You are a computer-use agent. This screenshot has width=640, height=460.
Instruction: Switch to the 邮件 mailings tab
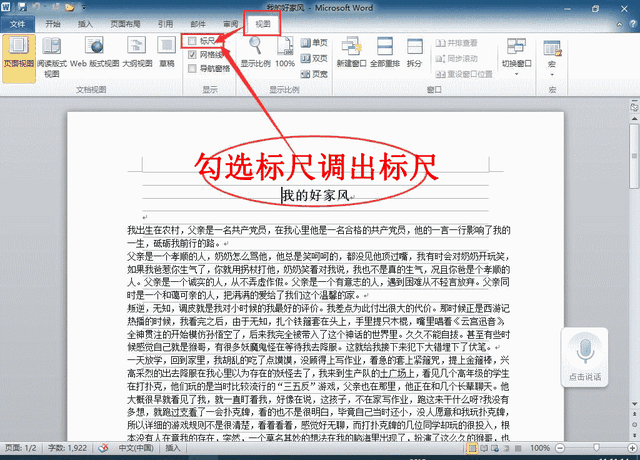(x=198, y=24)
